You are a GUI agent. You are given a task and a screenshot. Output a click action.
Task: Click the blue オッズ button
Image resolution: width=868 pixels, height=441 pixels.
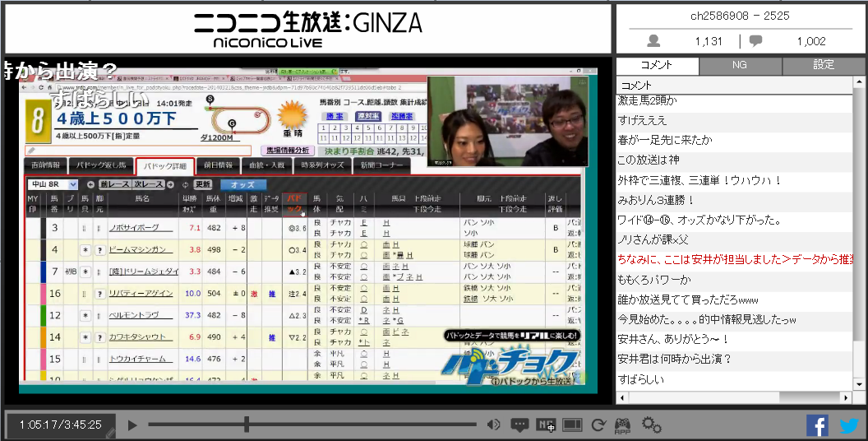243,184
